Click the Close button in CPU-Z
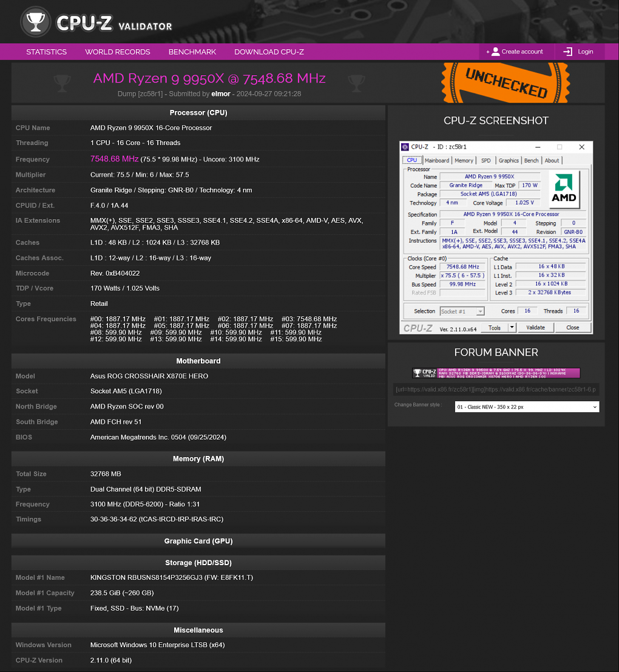The width and height of the screenshot is (619, 672). 573,327
